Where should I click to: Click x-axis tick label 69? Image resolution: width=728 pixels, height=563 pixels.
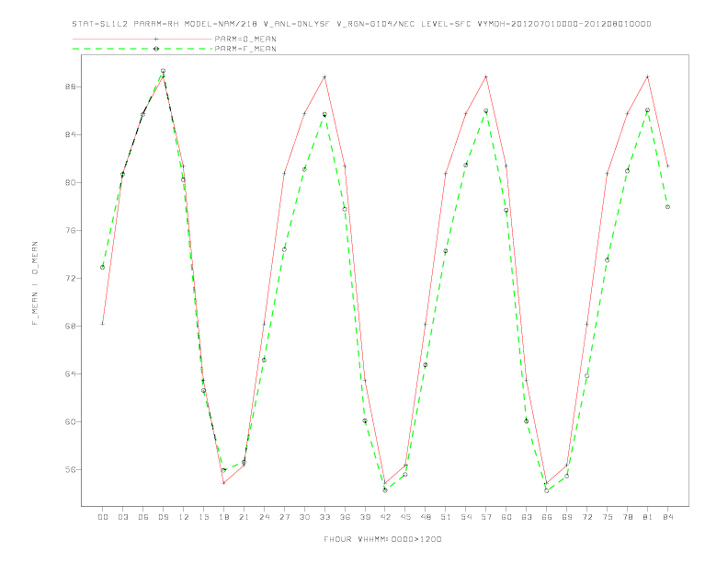coord(567,517)
